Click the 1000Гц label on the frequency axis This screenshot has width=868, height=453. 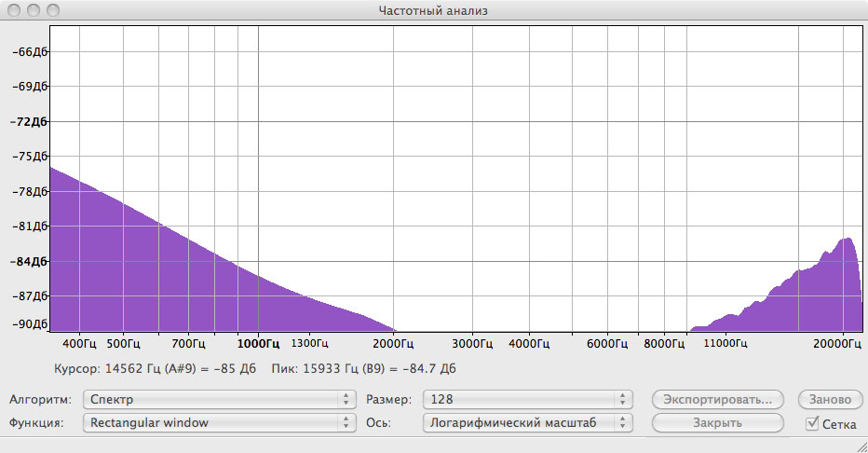click(x=258, y=342)
